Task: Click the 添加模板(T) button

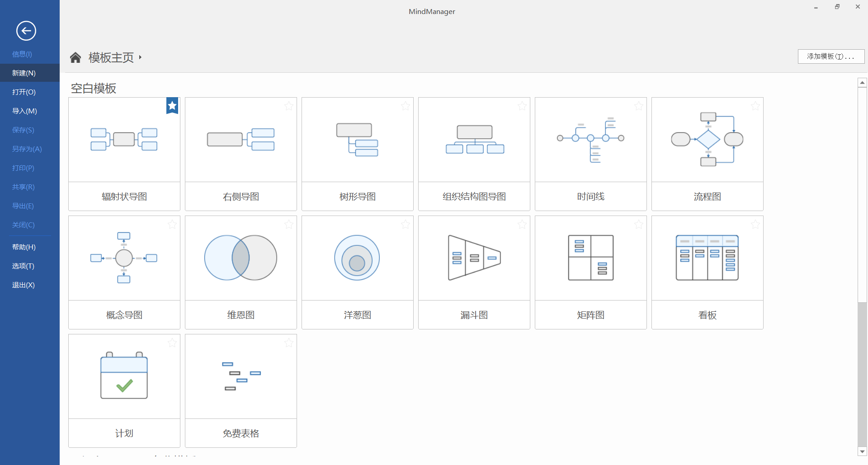Action: (x=831, y=56)
